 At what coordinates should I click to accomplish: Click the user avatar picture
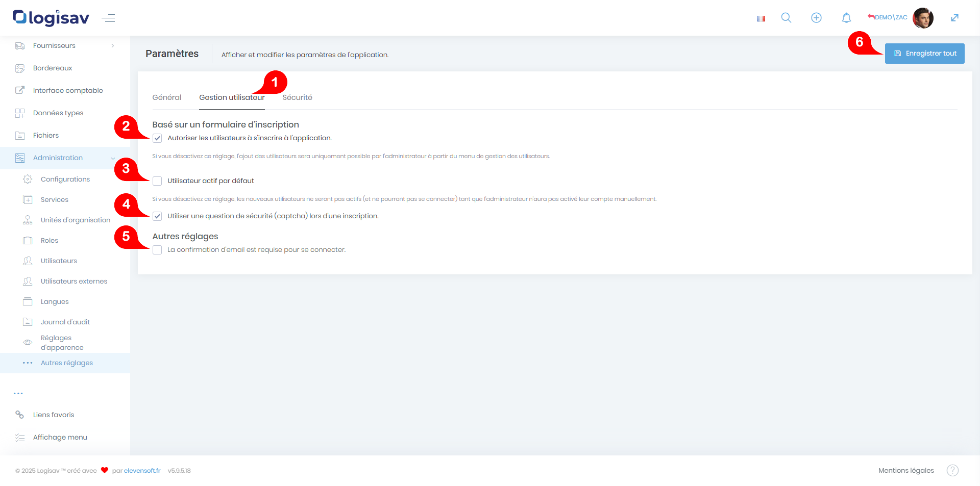pos(923,18)
